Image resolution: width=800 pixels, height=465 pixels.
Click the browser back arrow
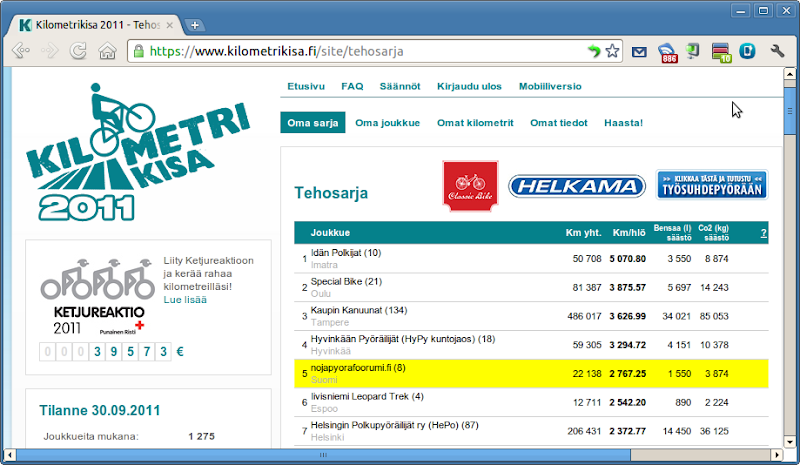click(21, 51)
